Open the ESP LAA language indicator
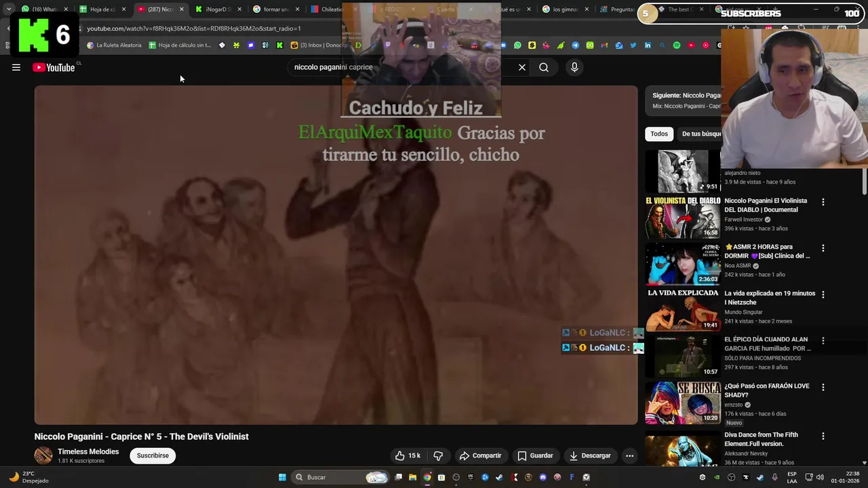Screen dimensions: 868x488 tap(792, 477)
